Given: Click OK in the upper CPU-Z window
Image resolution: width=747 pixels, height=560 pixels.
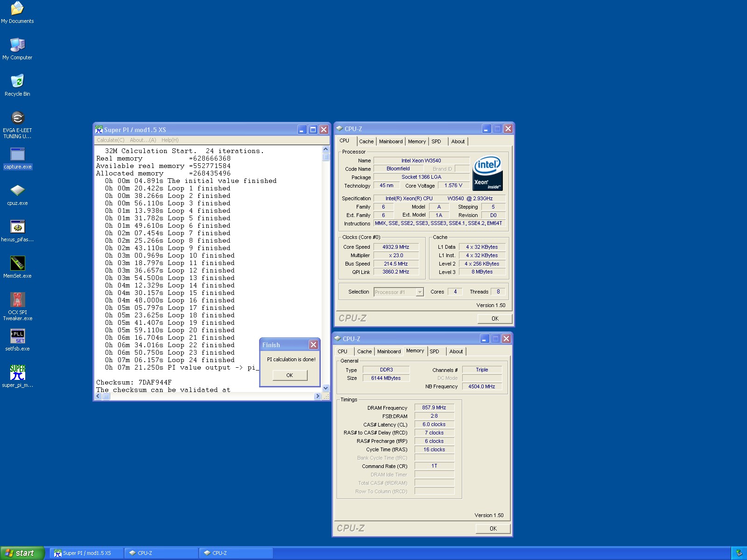Looking at the screenshot, I should click(495, 319).
